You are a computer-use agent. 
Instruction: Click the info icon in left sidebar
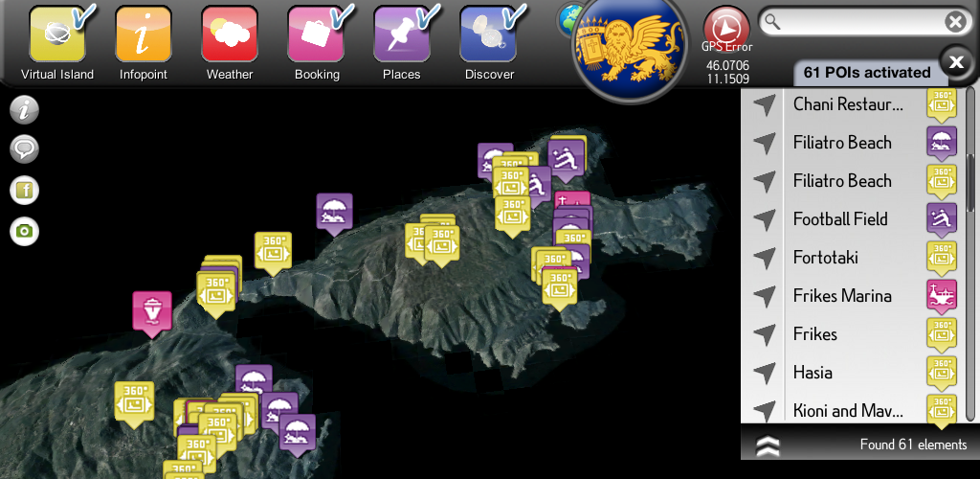[24, 109]
